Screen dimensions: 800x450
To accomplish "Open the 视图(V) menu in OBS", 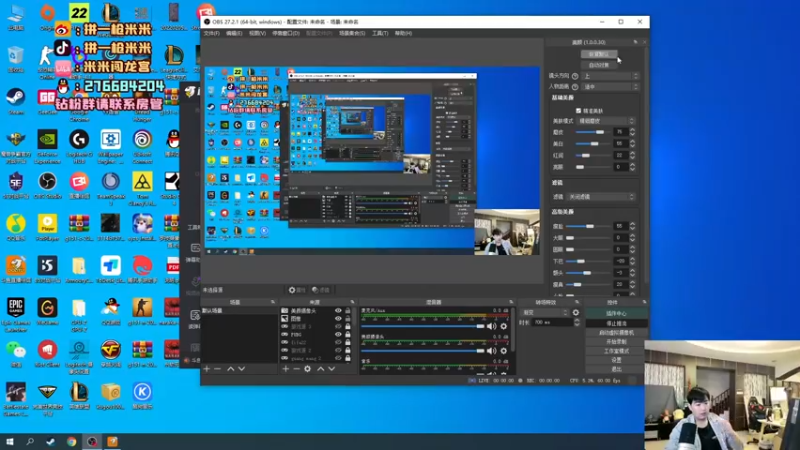I will click(x=257, y=33).
